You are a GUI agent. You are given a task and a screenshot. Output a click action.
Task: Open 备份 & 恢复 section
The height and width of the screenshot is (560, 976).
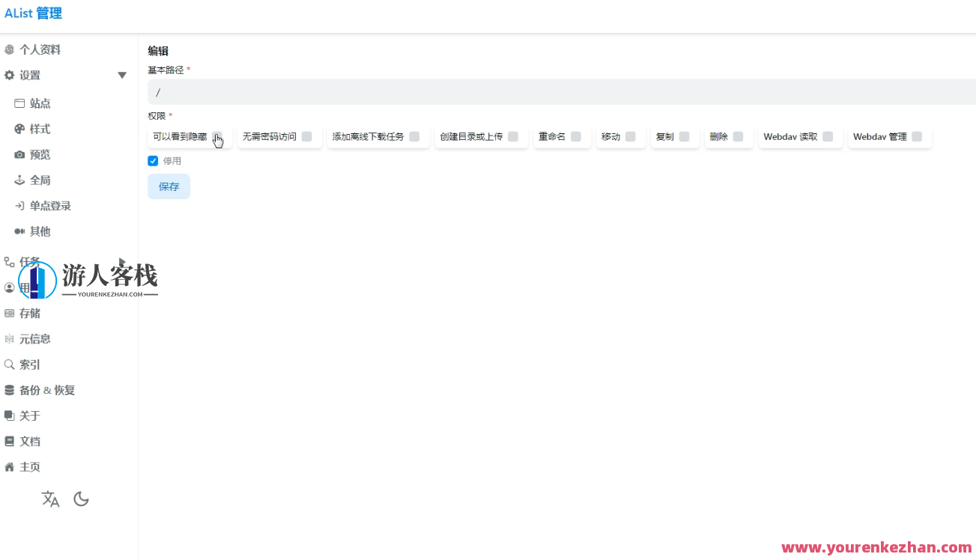click(46, 389)
